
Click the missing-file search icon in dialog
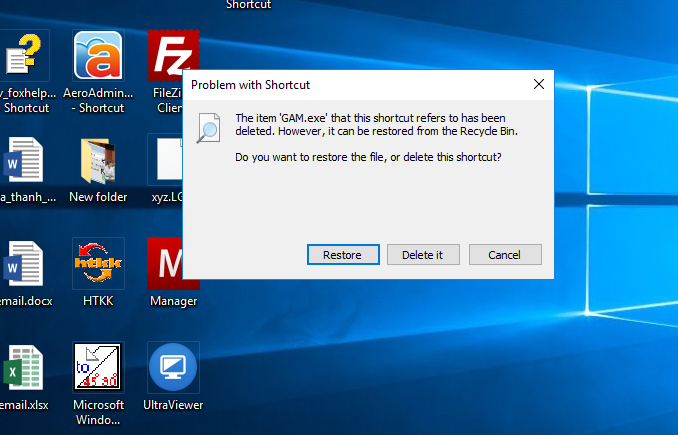tap(208, 128)
